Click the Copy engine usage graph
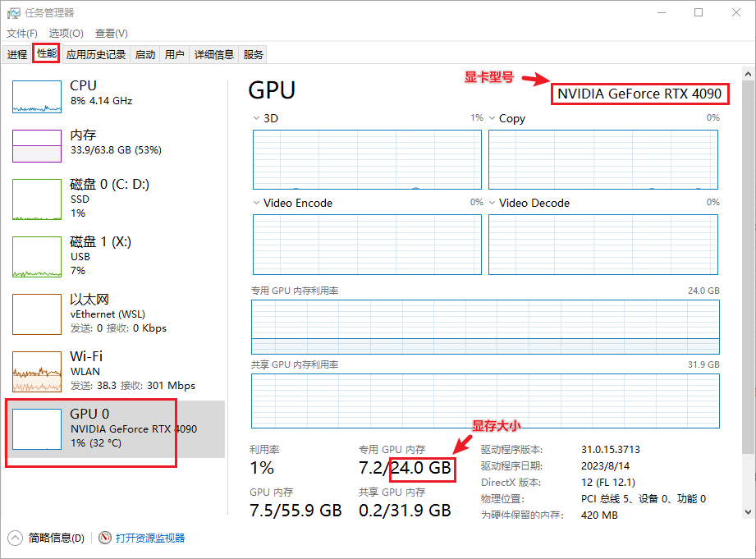The width and height of the screenshot is (756, 559). pyautogui.click(x=603, y=159)
